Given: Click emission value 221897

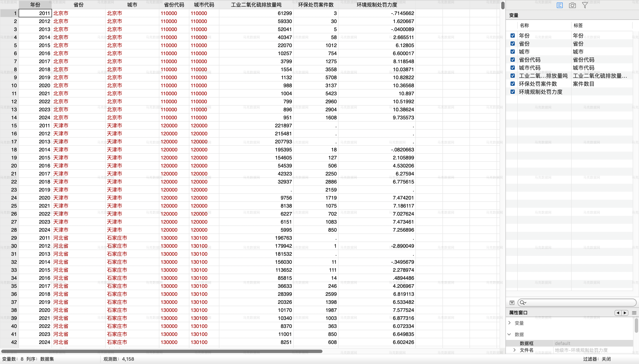Looking at the screenshot, I should 283,125.
